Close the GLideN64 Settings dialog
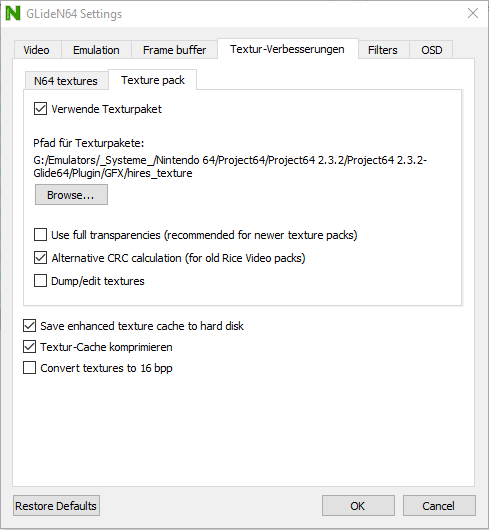Viewport: 489px width, 530px height. (x=472, y=14)
